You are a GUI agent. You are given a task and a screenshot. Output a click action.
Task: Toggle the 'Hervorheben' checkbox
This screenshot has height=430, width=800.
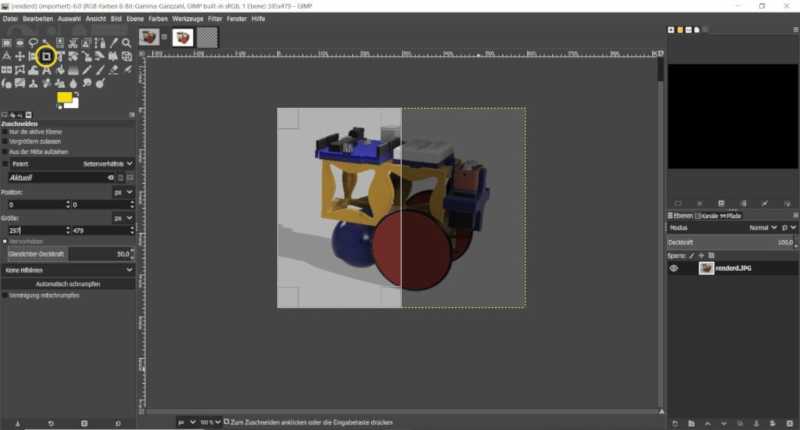pos(5,241)
